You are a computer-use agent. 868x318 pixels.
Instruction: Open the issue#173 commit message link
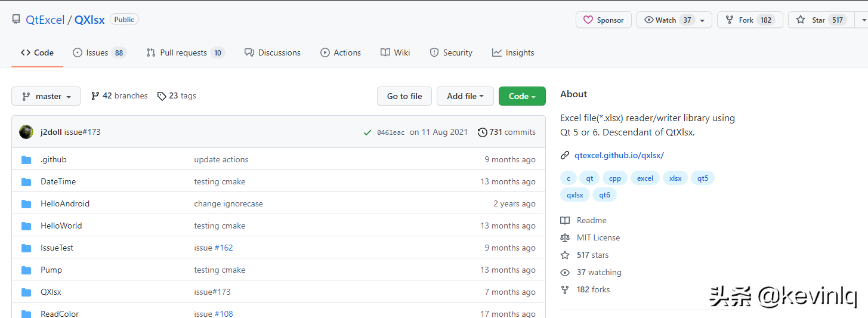[x=82, y=132]
